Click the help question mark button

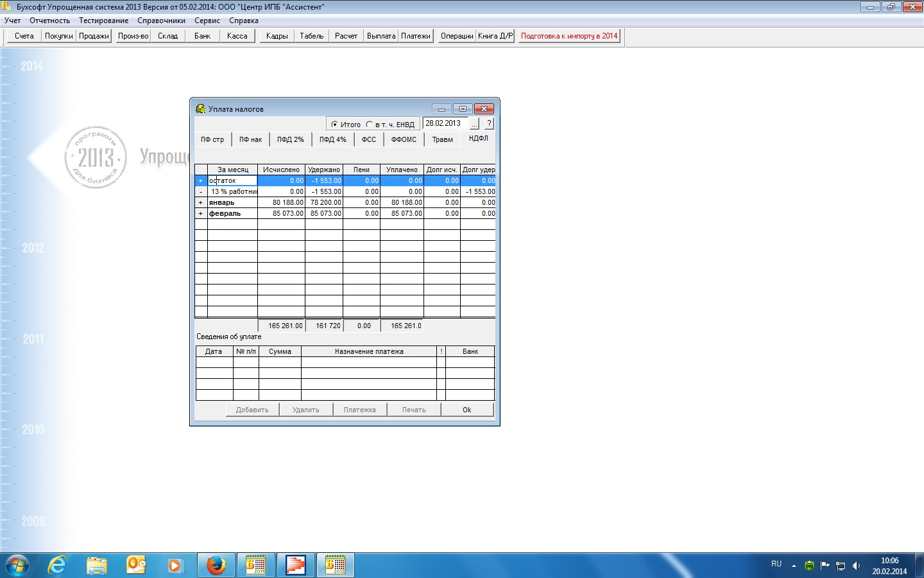[x=489, y=123]
